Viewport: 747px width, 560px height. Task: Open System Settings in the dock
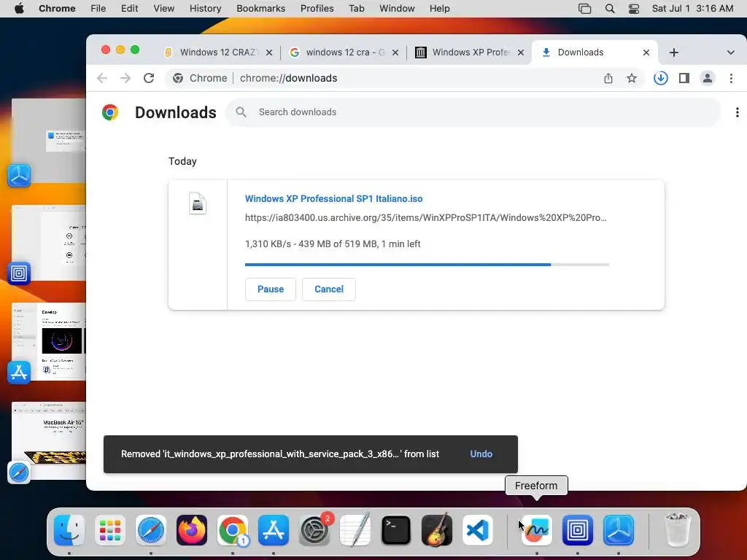314,530
